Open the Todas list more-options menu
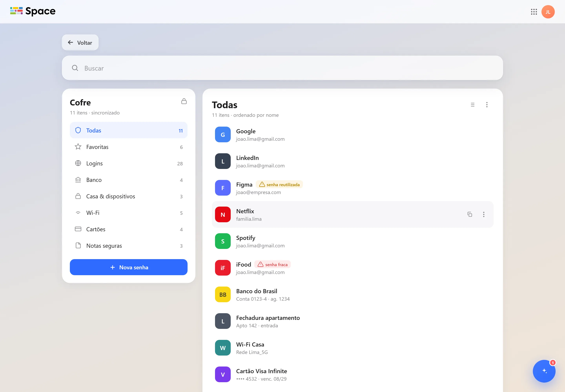 pos(487,105)
